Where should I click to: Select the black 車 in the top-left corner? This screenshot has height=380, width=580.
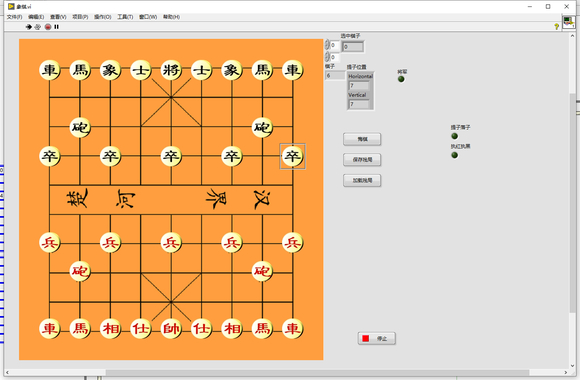coord(50,70)
